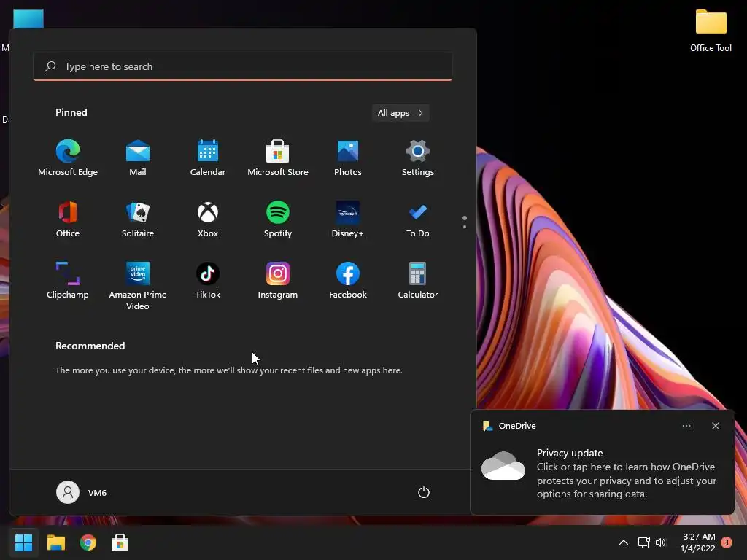Launch the Facebook app
The image size is (747, 560).
[348, 281]
